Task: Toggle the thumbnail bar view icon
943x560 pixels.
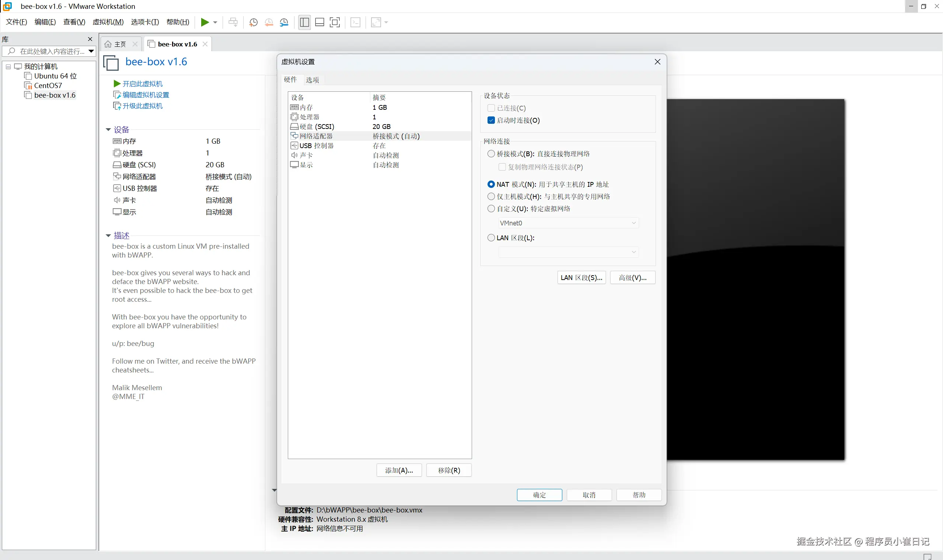Action: 319,22
